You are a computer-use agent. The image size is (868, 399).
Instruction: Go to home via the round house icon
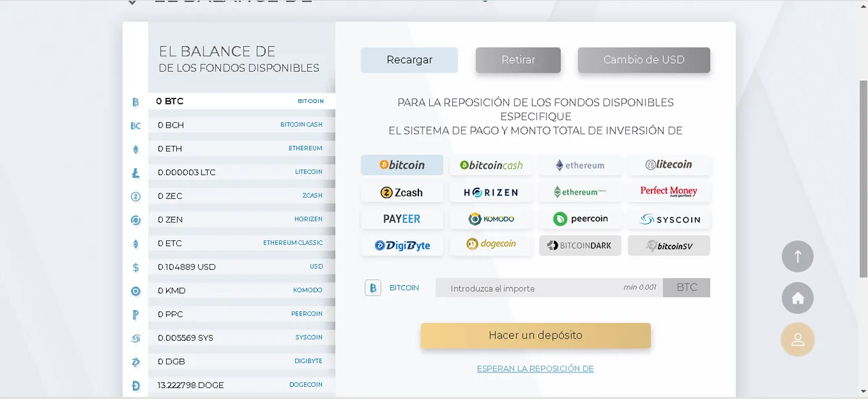tap(797, 298)
